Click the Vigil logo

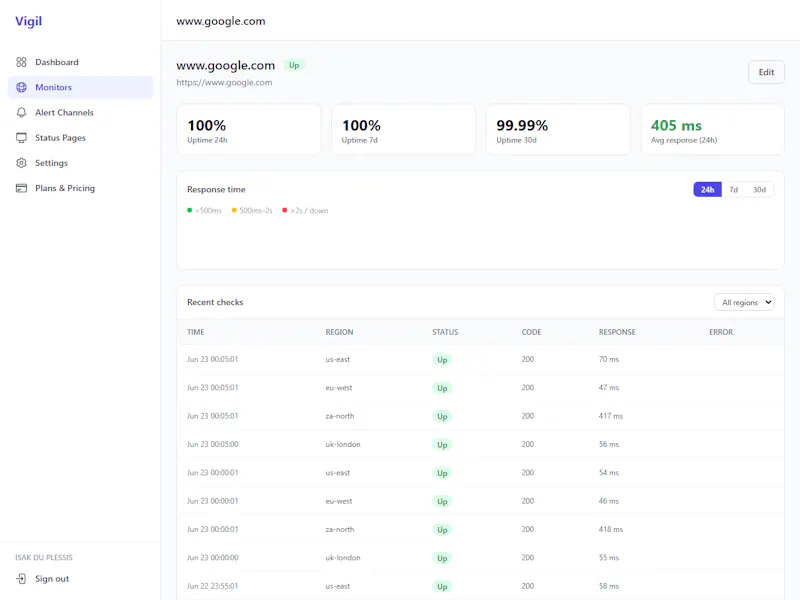coord(29,21)
